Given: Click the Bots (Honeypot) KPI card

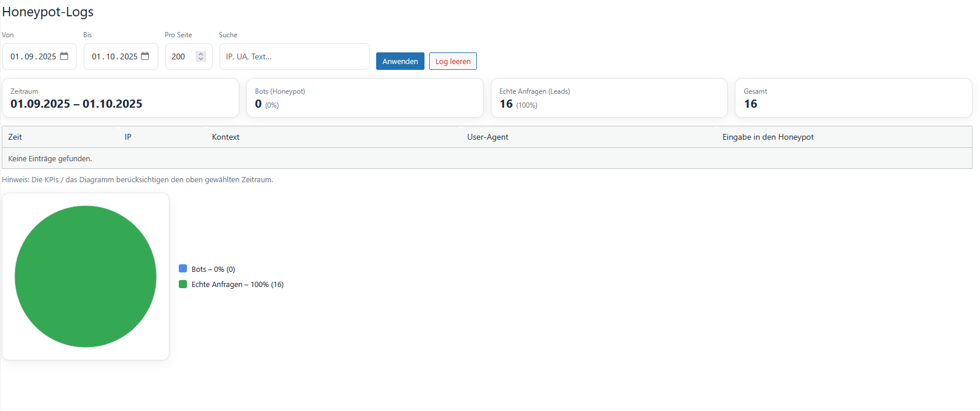Looking at the screenshot, I should (365, 98).
